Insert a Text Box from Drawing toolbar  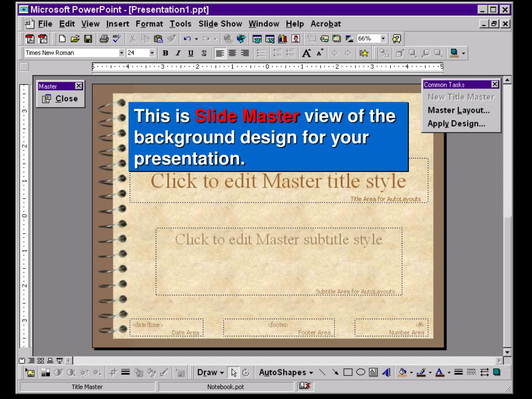[x=373, y=373]
